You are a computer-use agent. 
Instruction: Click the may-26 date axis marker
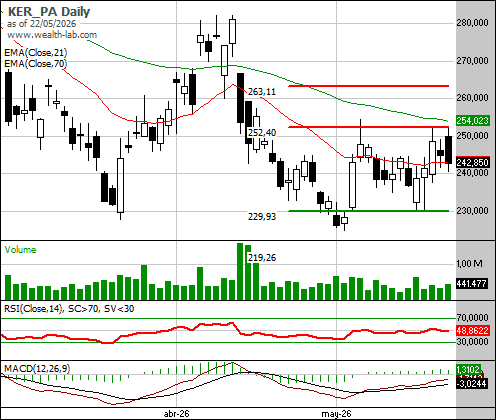336,414
